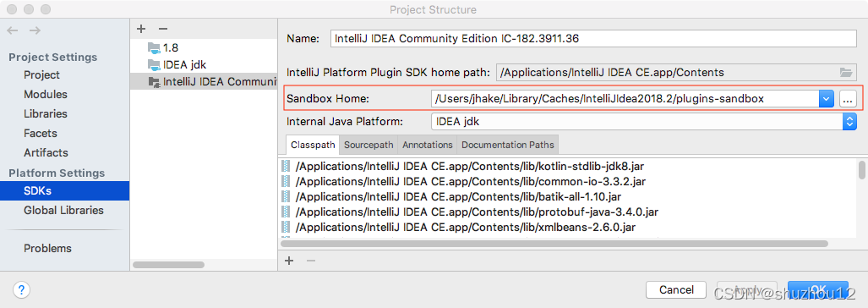Select the IDEA jdk folder icon
The width and height of the screenshot is (868, 308).
pos(154,65)
